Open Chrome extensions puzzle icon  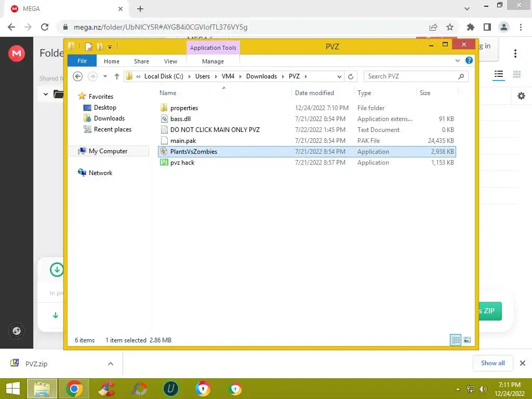pyautogui.click(x=470, y=27)
